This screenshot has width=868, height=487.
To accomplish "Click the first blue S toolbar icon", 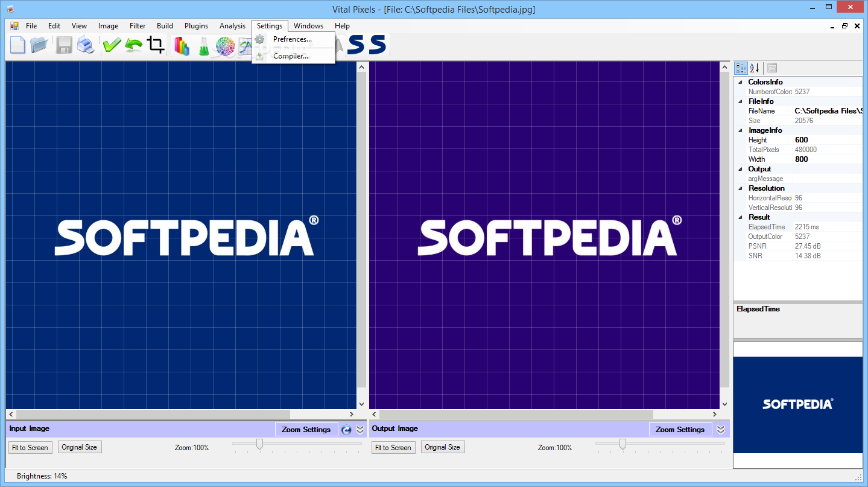I will click(x=355, y=45).
